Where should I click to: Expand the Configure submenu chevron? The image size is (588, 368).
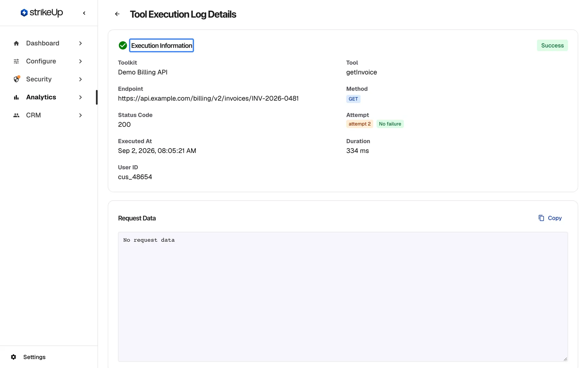point(80,61)
